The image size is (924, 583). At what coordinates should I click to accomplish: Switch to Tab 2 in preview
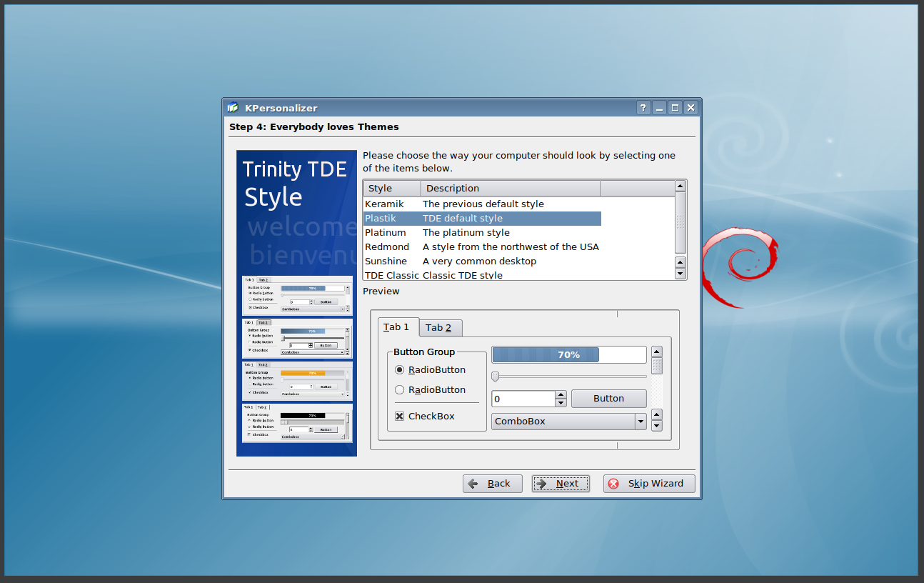tap(439, 328)
